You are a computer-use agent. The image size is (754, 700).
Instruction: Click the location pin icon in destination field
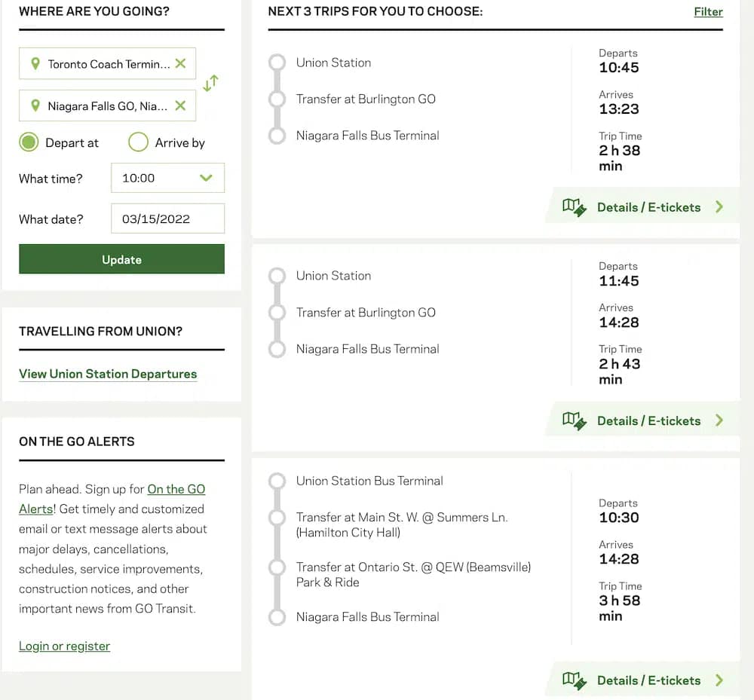click(34, 105)
